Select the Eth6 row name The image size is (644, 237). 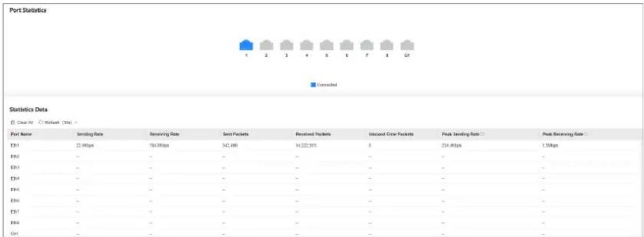(15, 200)
